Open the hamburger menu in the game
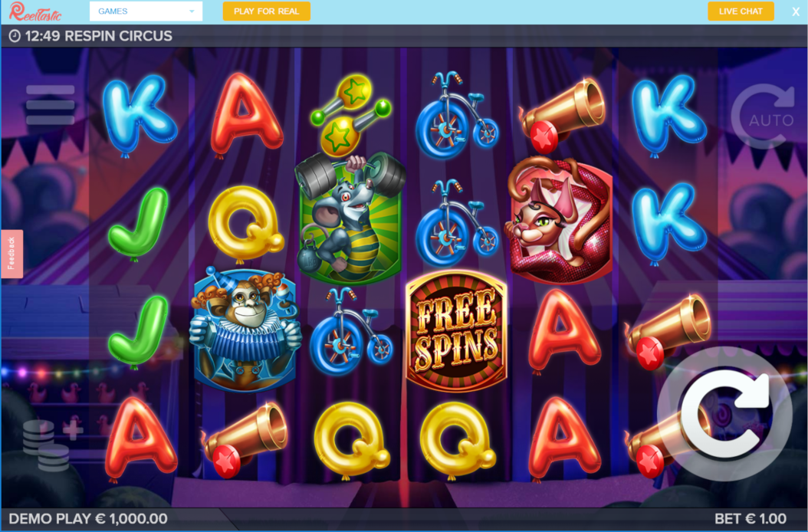Viewport: 808px width, 532px height. [50, 105]
